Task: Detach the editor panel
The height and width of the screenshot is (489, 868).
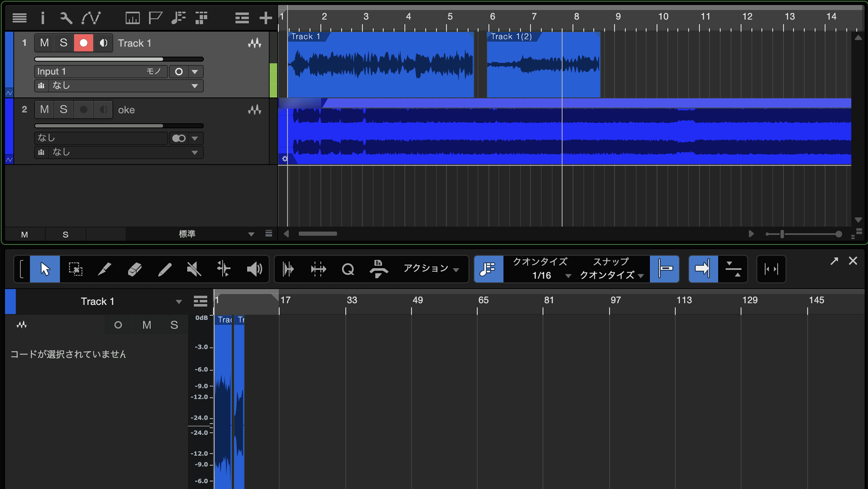Action: 834,261
